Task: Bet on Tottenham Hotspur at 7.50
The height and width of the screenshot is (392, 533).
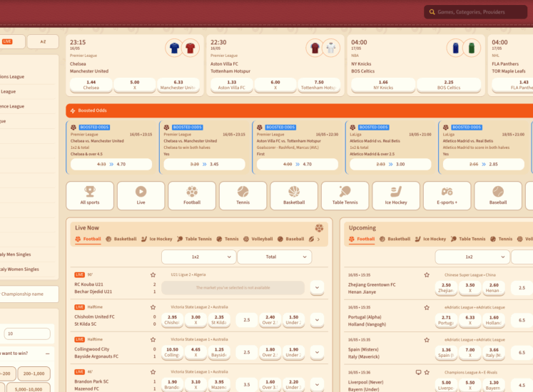Action: (x=319, y=85)
